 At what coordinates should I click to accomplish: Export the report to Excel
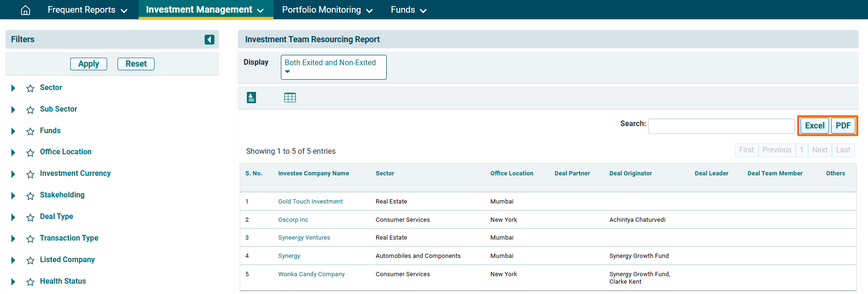click(815, 126)
